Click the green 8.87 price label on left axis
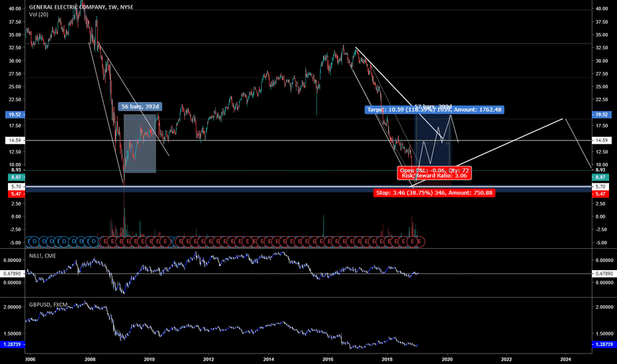The height and width of the screenshot is (364, 617). point(16,177)
